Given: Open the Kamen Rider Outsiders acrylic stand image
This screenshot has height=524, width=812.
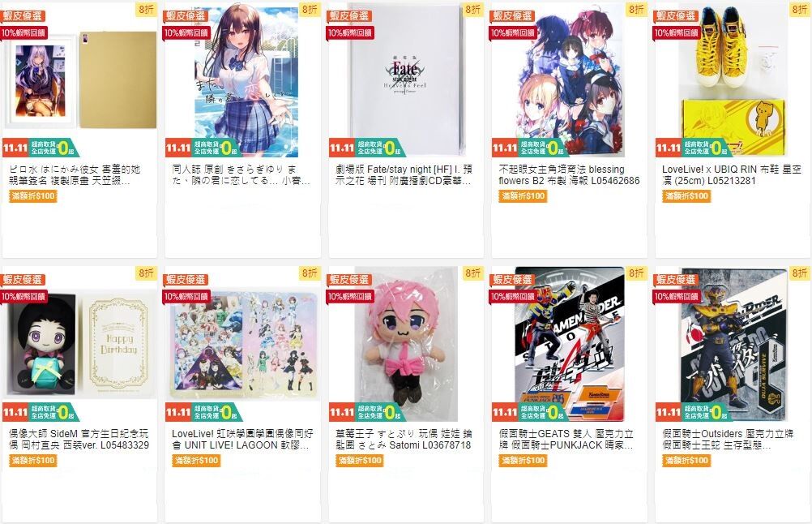Looking at the screenshot, I should (x=733, y=344).
